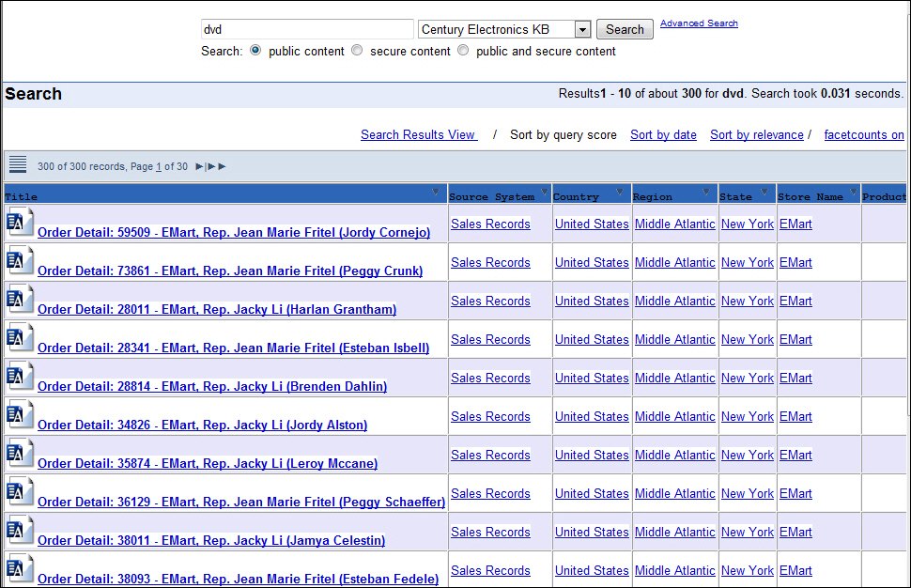Click United States in order 73861 row

[x=592, y=263]
